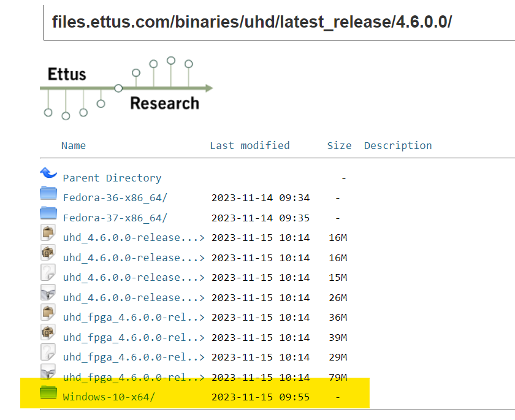Click the date 2023-11-14 09:34
Viewport: 515px width, 420px height.
click(x=261, y=198)
